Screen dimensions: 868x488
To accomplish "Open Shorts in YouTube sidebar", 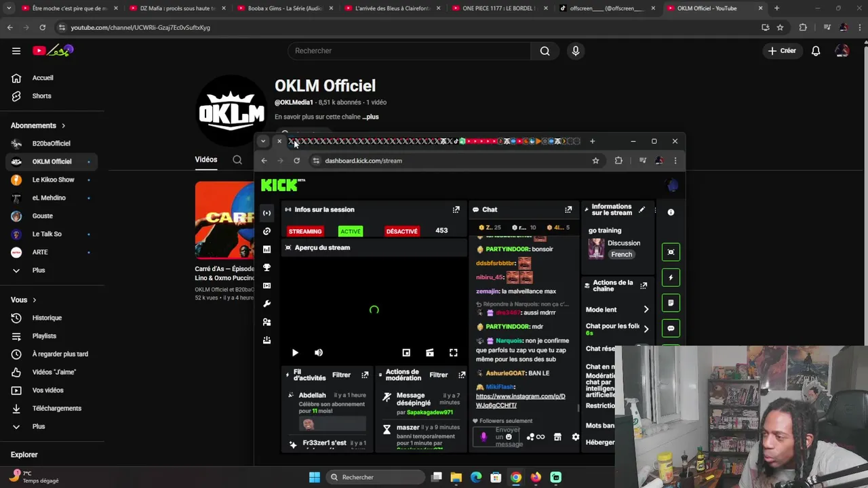I will pos(52,96).
